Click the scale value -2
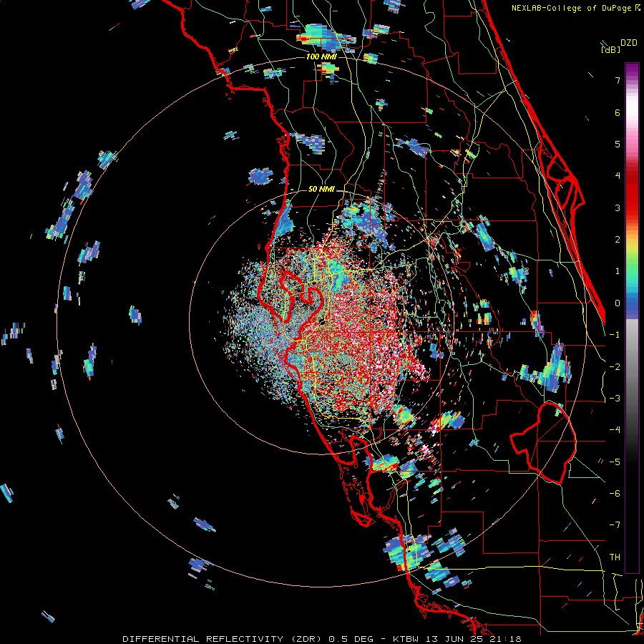This screenshot has height=644, width=644. 615,367
